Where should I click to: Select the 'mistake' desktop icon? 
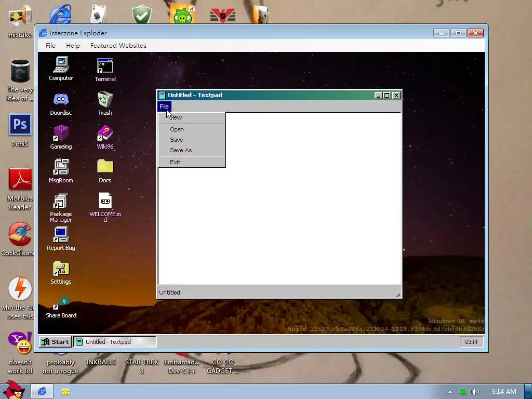click(x=20, y=16)
